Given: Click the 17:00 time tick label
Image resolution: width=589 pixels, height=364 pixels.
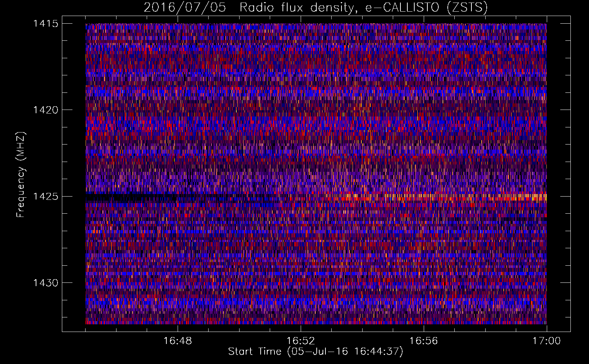Looking at the screenshot, I should pyautogui.click(x=546, y=341).
